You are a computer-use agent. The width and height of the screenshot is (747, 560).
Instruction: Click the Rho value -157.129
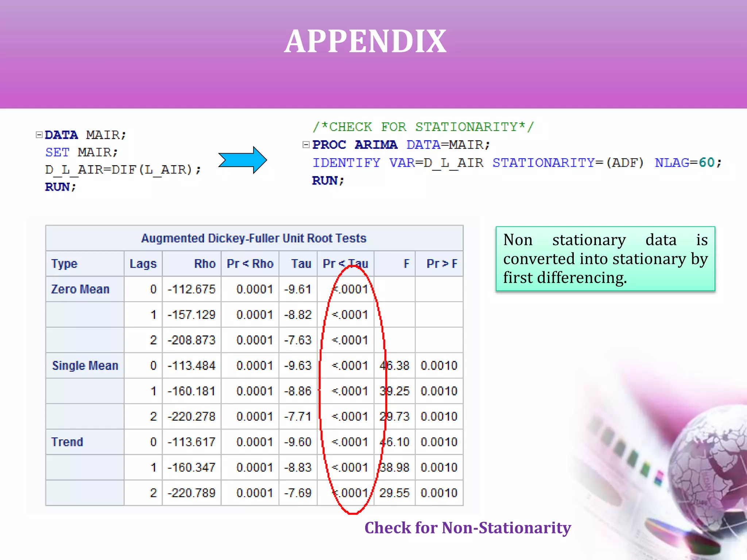191,315
